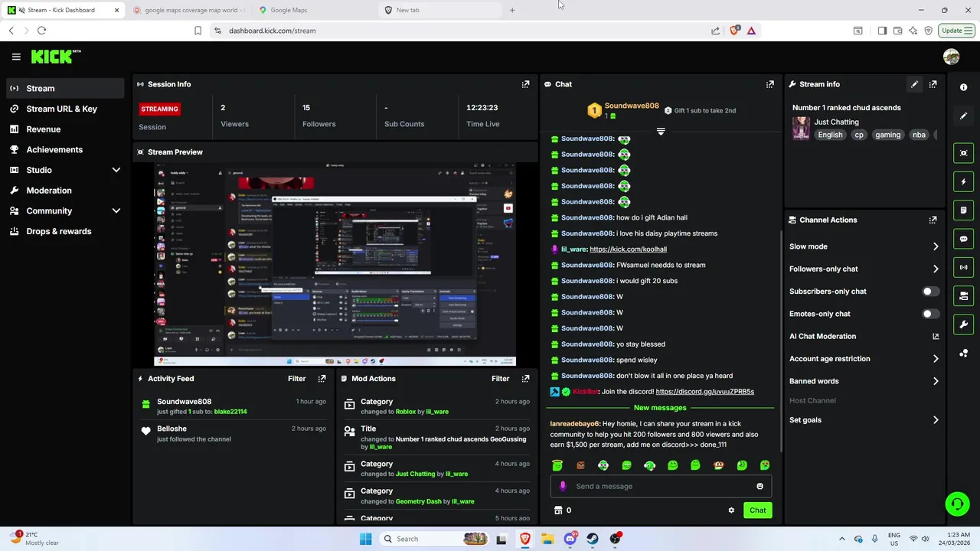
Task: Open Moderation page in sidebar
Action: pos(65,191)
